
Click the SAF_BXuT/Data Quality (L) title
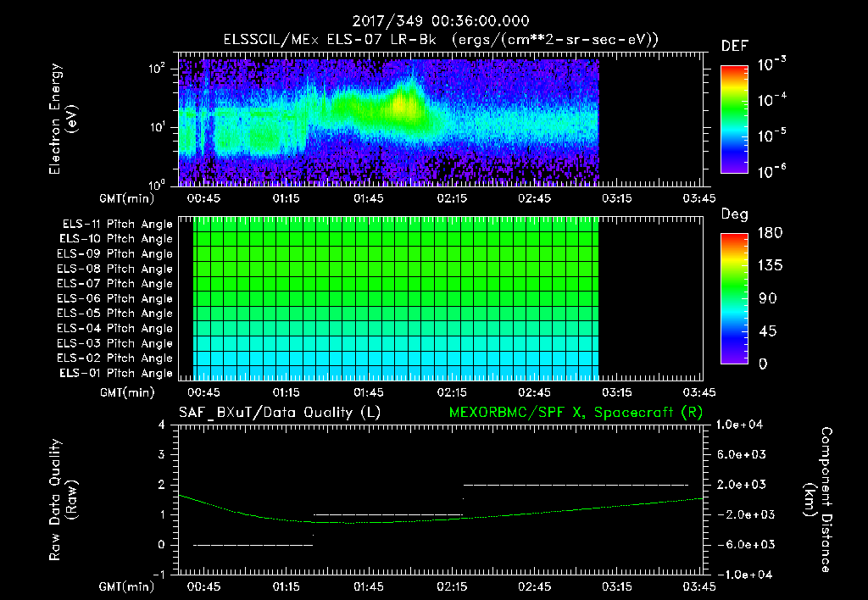(280, 413)
